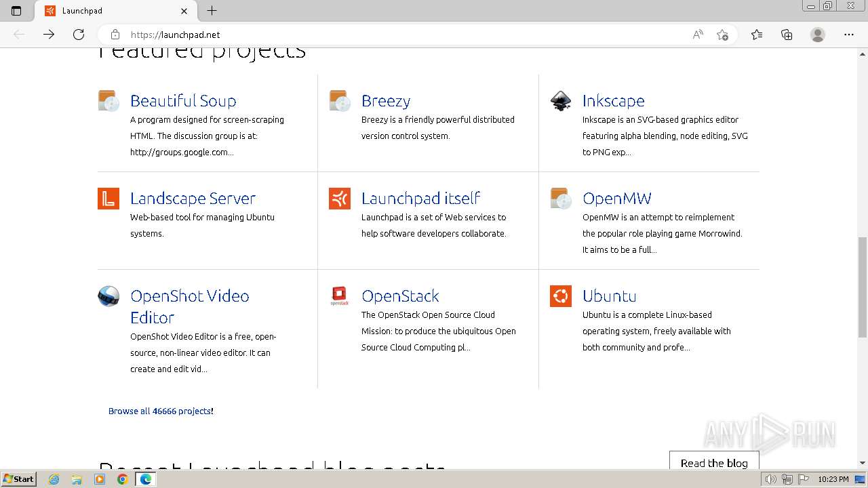Open the user profile menu
This screenshot has height=488, width=868.
(818, 35)
